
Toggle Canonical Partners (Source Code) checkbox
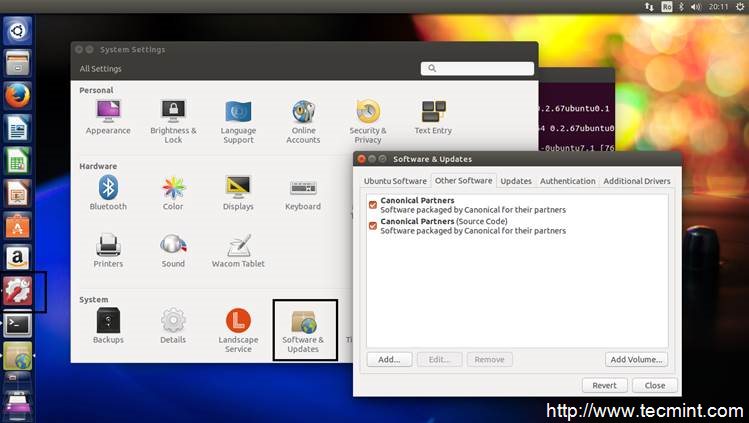[373, 226]
